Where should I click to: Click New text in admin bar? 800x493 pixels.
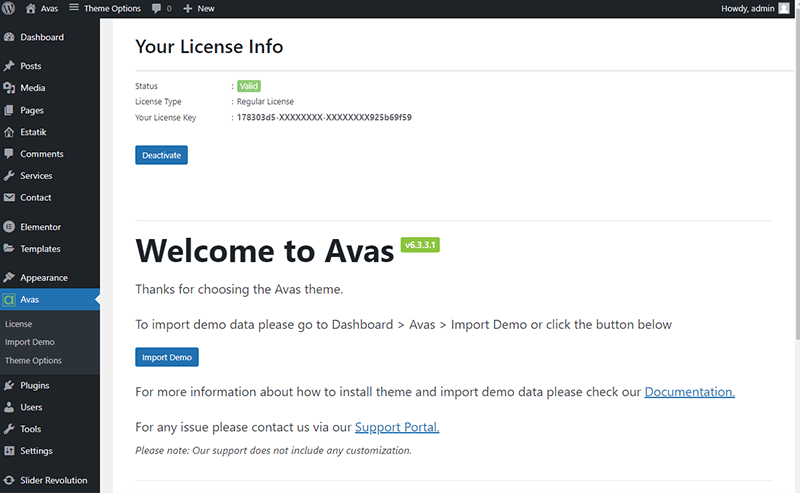point(206,9)
